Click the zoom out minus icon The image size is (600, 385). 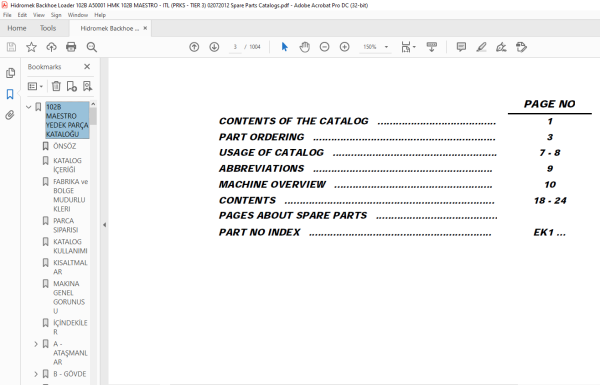[324, 47]
